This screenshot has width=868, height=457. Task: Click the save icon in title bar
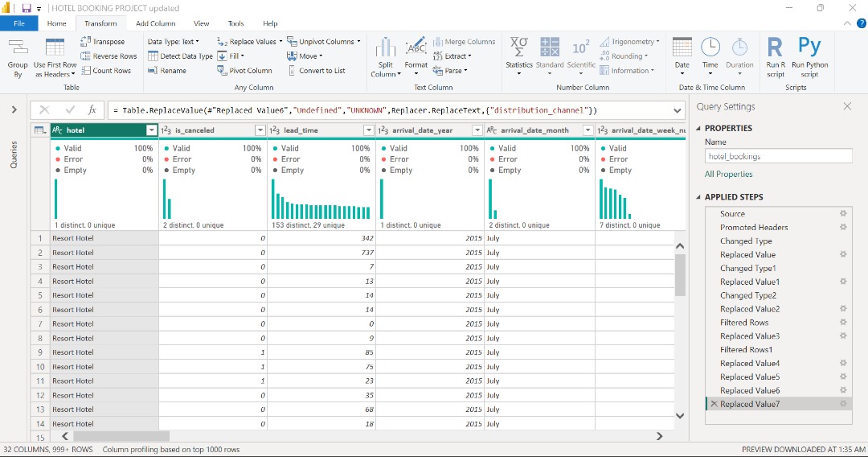pos(26,8)
